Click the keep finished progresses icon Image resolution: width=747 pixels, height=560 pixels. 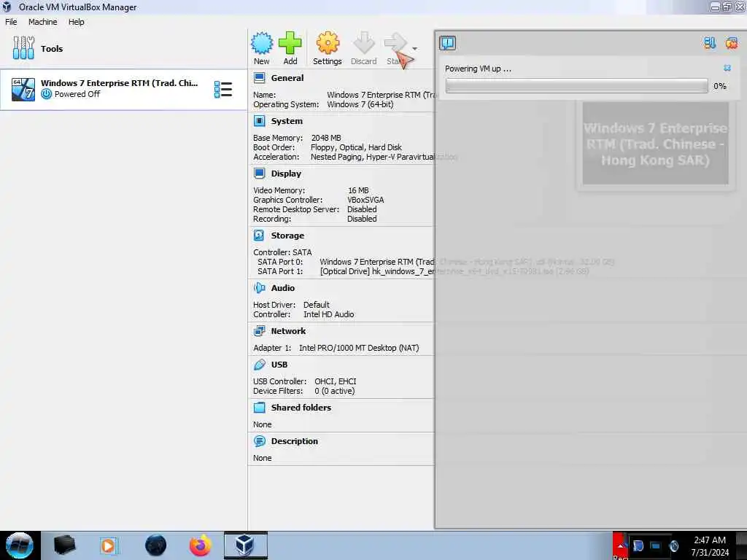coord(710,43)
